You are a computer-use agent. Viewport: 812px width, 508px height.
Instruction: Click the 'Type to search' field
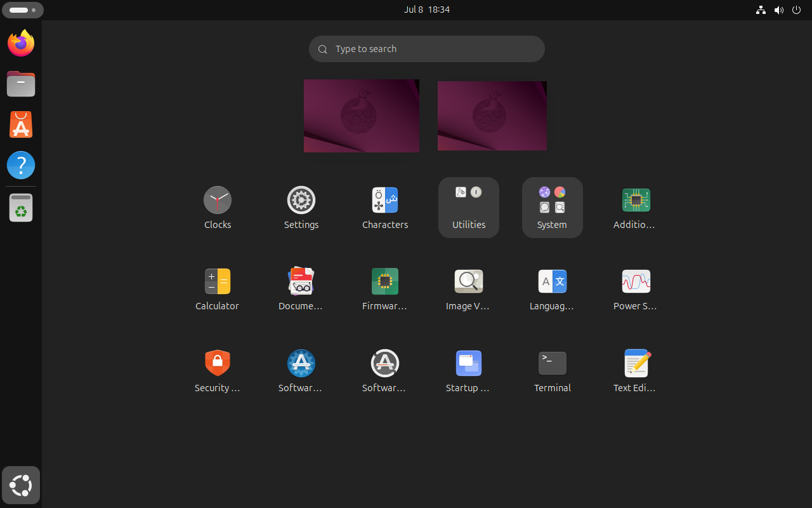coord(427,49)
